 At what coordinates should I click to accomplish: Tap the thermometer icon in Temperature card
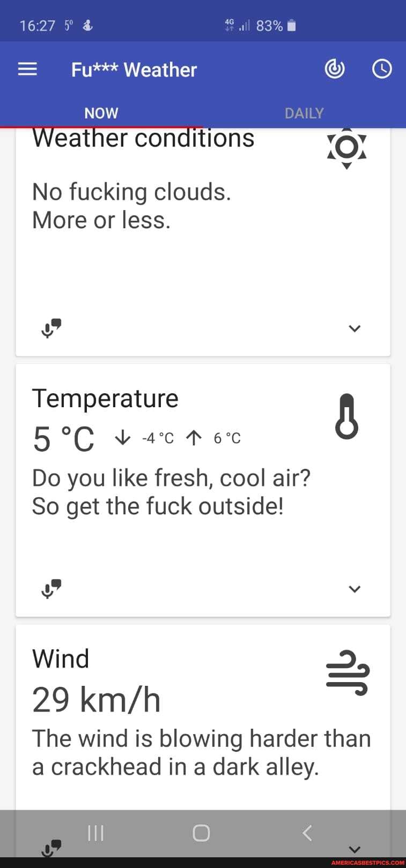click(346, 416)
